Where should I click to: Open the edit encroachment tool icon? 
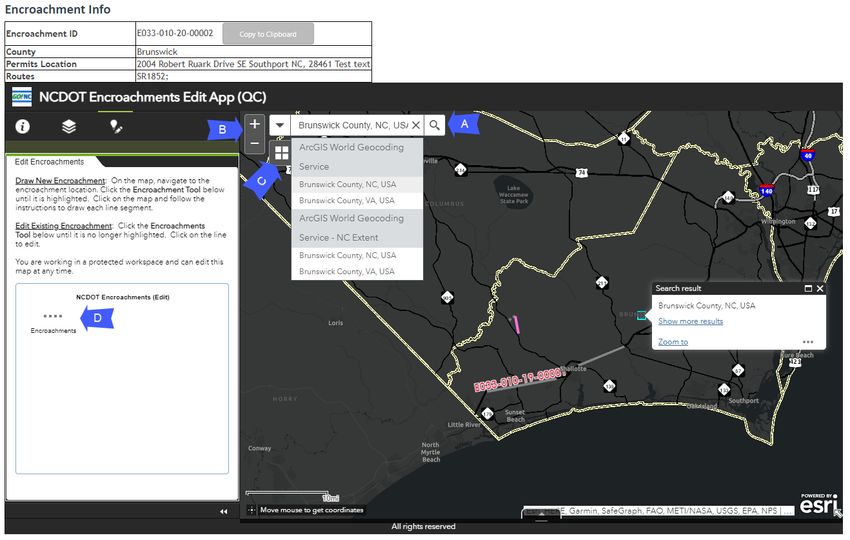pyautogui.click(x=115, y=126)
